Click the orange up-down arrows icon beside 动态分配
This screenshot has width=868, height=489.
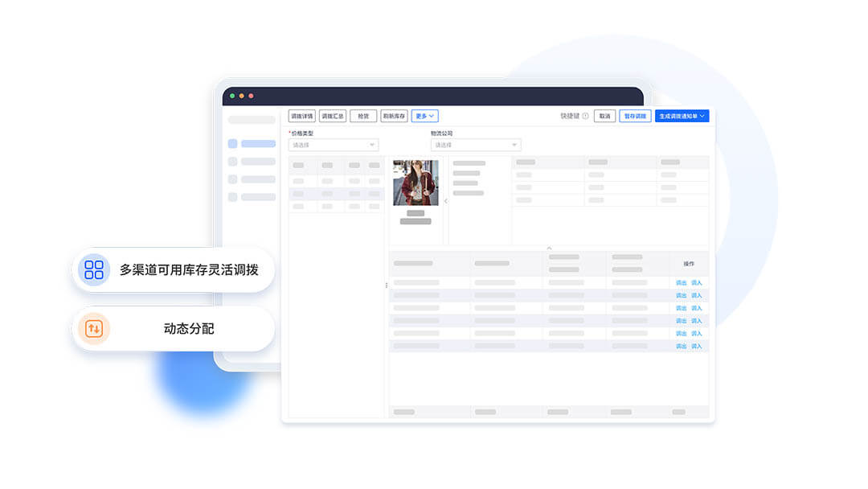click(x=94, y=328)
